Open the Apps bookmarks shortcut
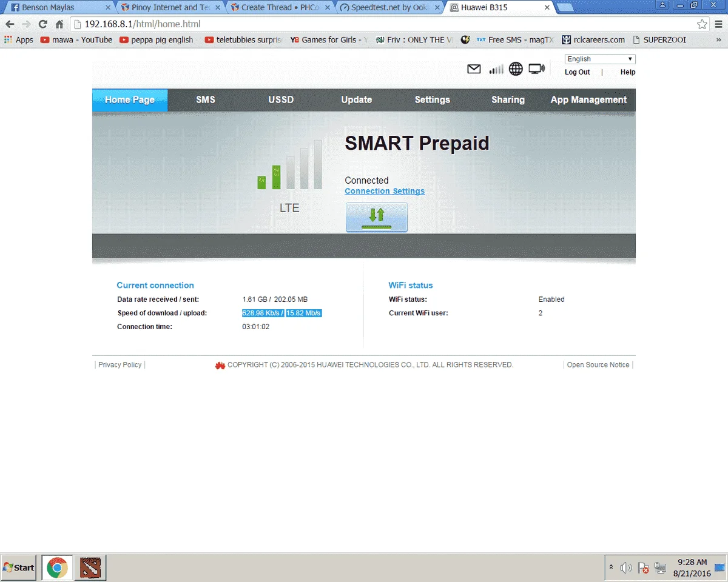 point(18,39)
